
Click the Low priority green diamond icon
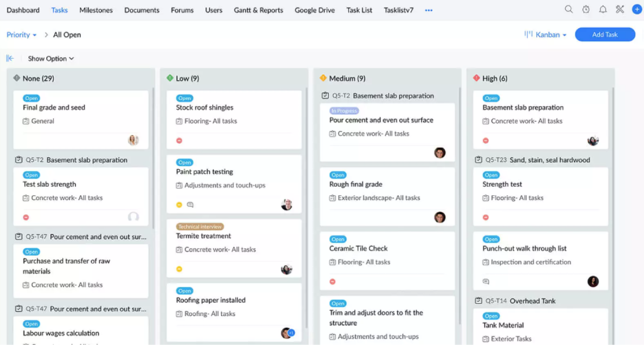170,78
